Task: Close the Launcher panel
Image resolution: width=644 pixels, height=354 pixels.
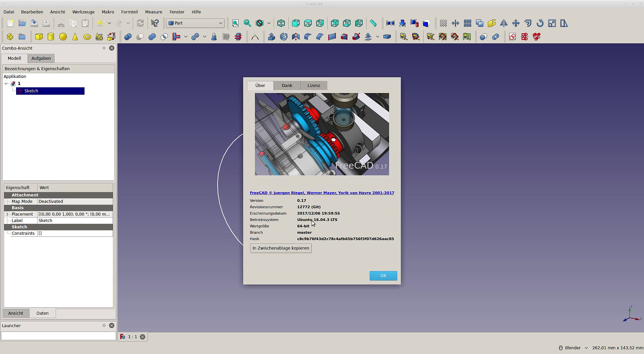Action: tap(112, 325)
